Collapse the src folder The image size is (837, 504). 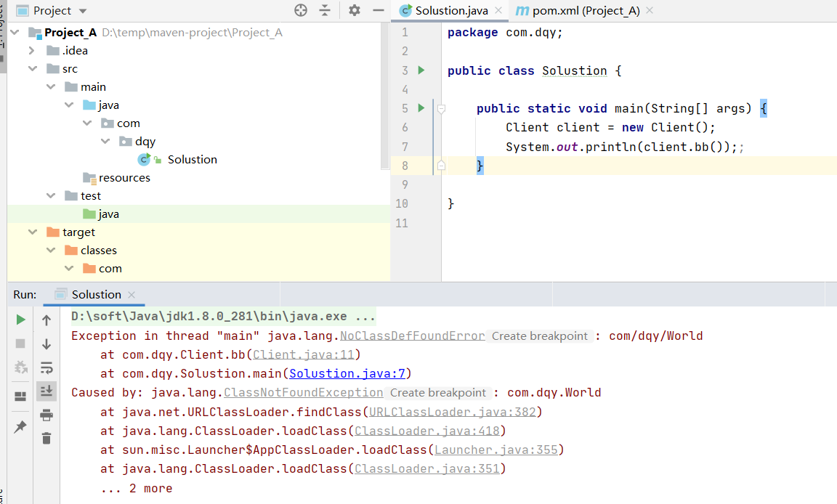click(33, 69)
